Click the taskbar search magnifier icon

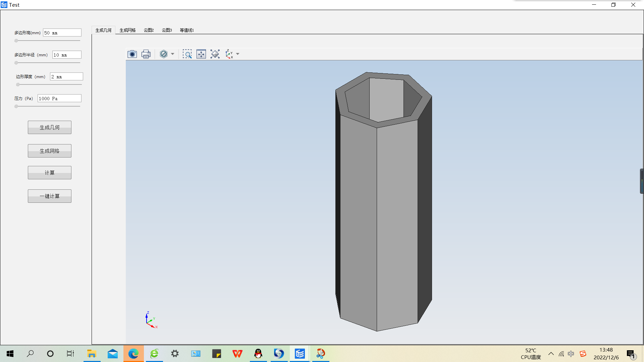tap(30, 354)
